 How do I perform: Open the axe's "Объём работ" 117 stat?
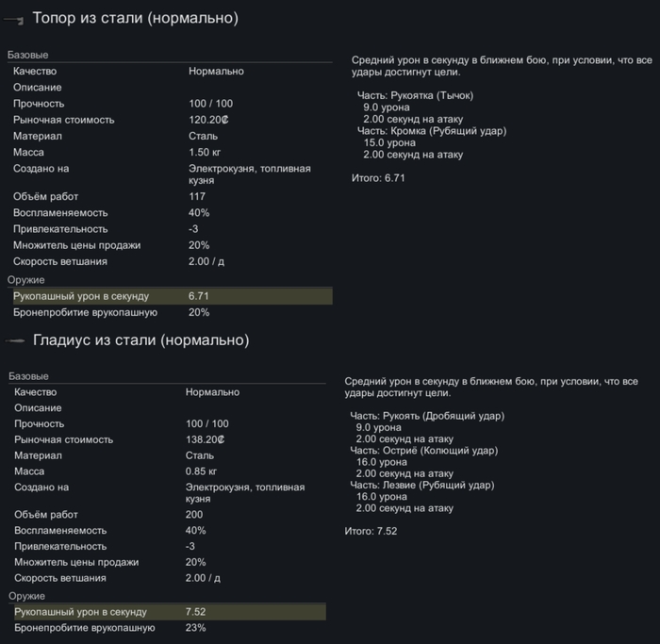click(x=168, y=196)
